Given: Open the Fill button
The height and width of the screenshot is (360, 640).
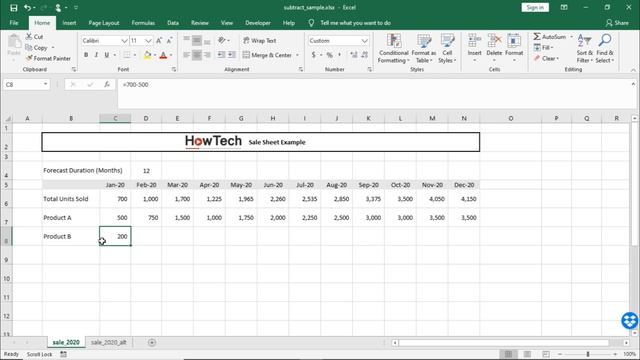Looking at the screenshot, I should click(x=544, y=47).
